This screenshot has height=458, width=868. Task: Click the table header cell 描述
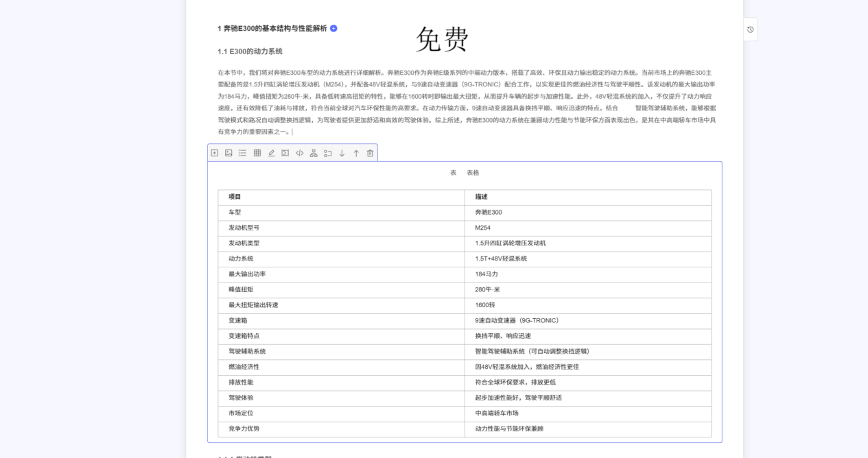(588, 197)
